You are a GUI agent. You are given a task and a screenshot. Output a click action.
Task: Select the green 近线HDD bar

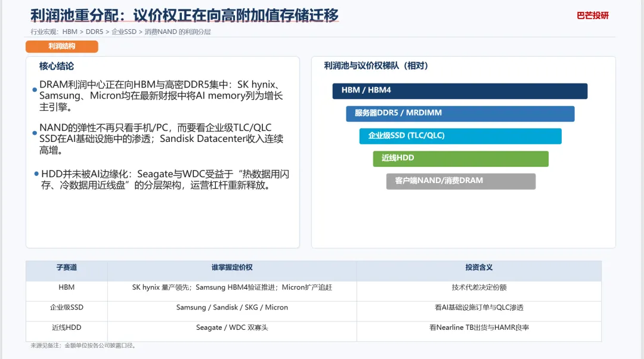click(x=460, y=159)
